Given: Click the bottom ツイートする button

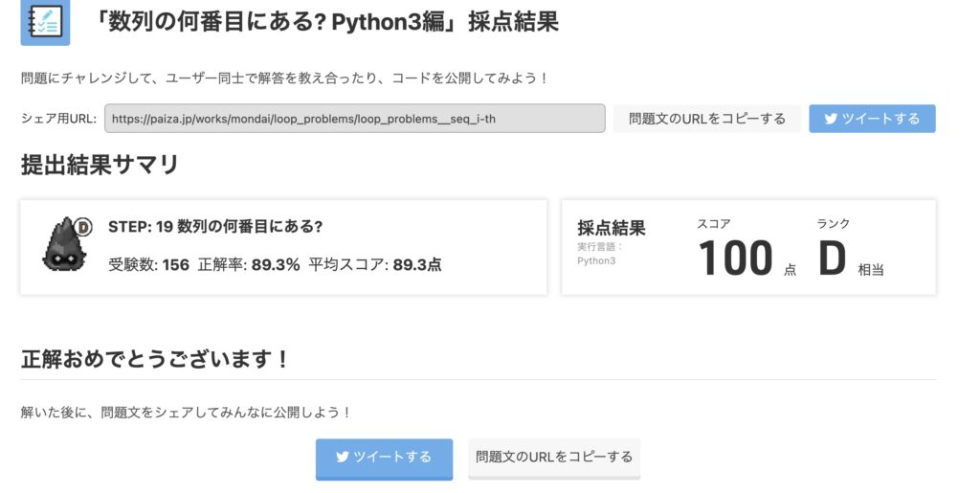Looking at the screenshot, I should (x=384, y=458).
